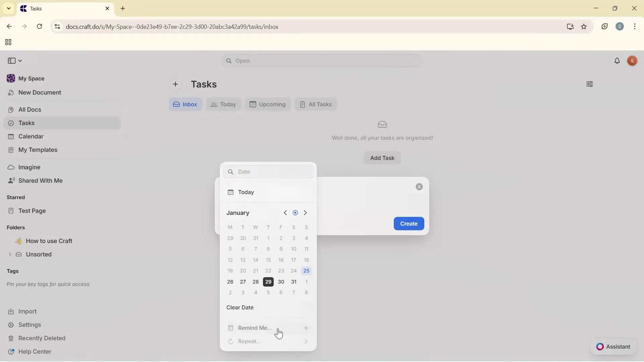Open your profile avatar menu

point(632,61)
